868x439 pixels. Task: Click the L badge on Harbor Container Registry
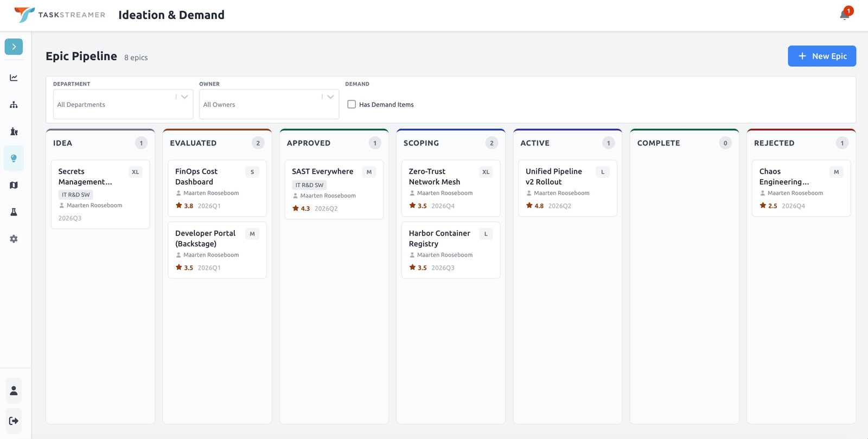click(x=486, y=234)
